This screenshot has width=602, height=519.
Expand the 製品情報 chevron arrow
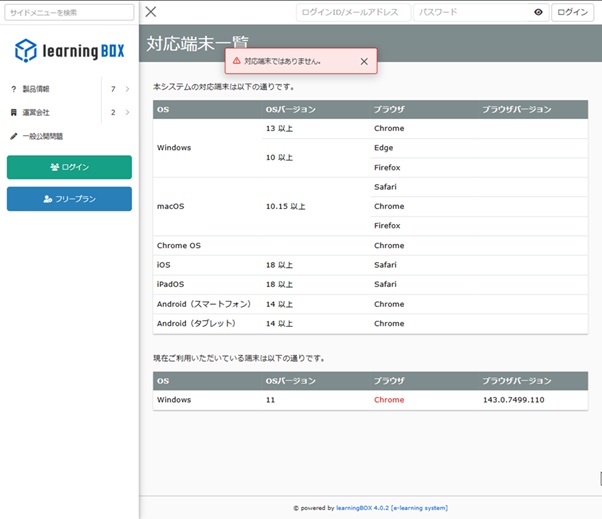127,89
